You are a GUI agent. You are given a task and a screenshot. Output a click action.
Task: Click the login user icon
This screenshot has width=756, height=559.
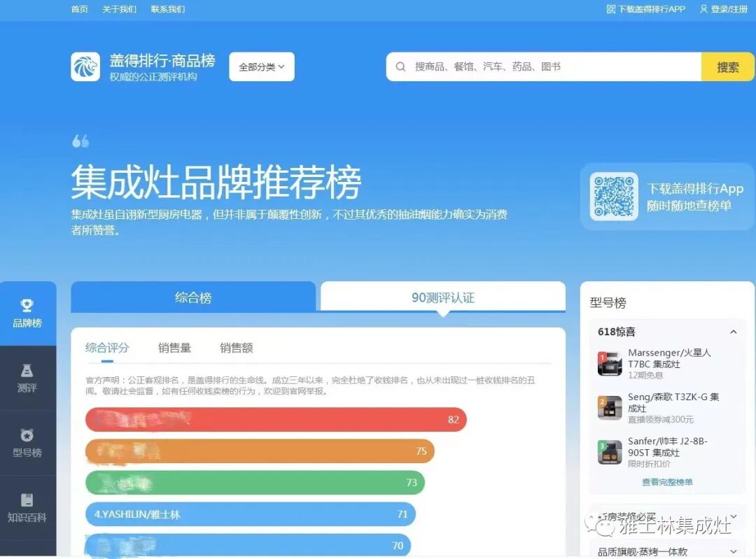coord(703,9)
